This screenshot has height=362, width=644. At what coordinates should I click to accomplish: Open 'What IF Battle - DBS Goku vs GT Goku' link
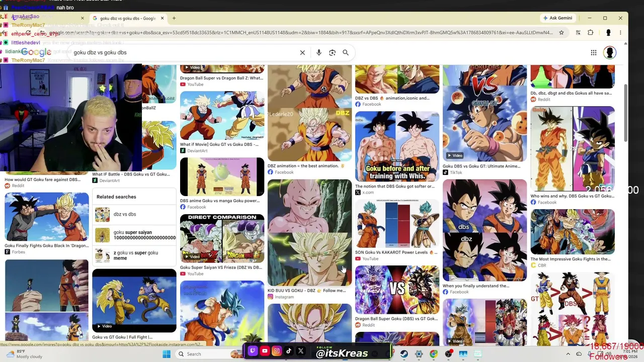coord(131,174)
